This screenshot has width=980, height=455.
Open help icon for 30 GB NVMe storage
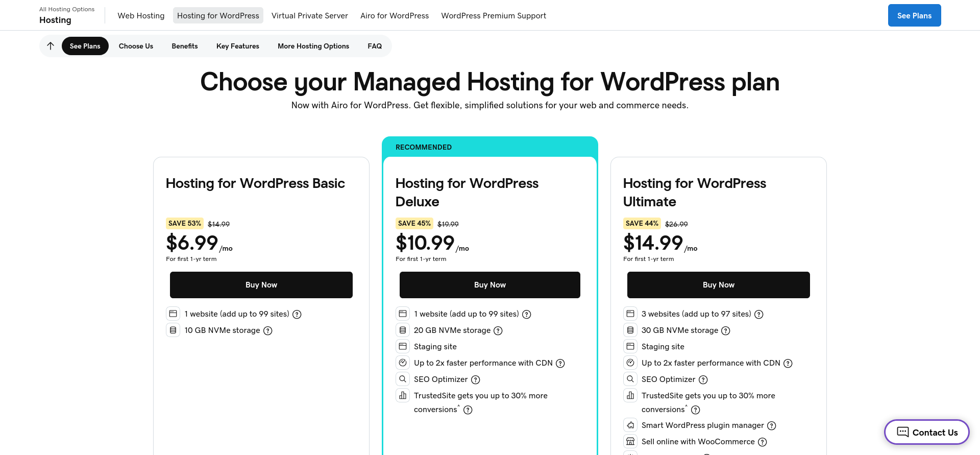[726, 331]
